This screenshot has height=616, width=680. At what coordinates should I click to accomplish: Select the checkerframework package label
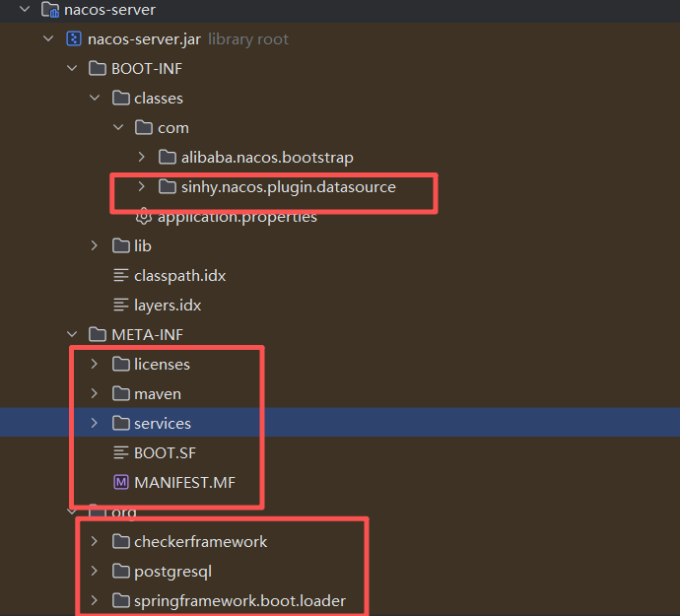tap(200, 541)
